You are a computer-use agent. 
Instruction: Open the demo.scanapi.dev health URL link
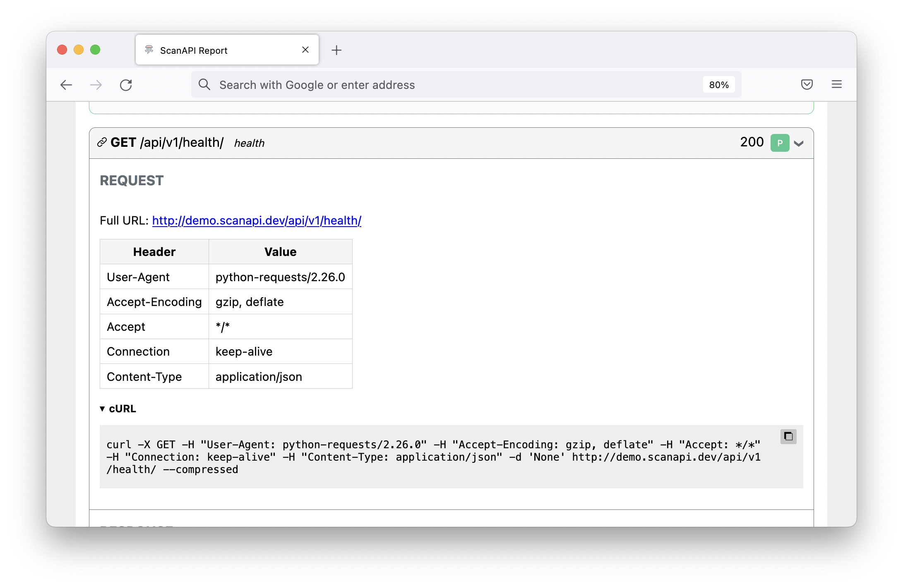tap(257, 221)
